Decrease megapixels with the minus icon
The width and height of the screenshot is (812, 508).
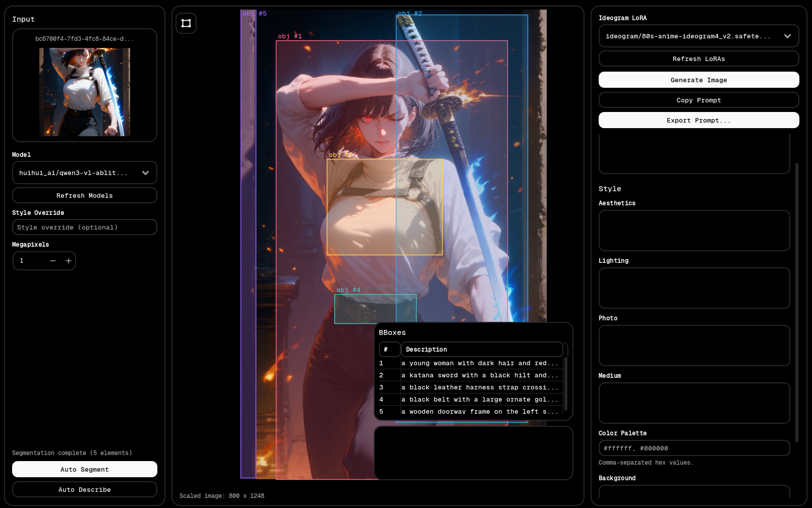coord(53,261)
